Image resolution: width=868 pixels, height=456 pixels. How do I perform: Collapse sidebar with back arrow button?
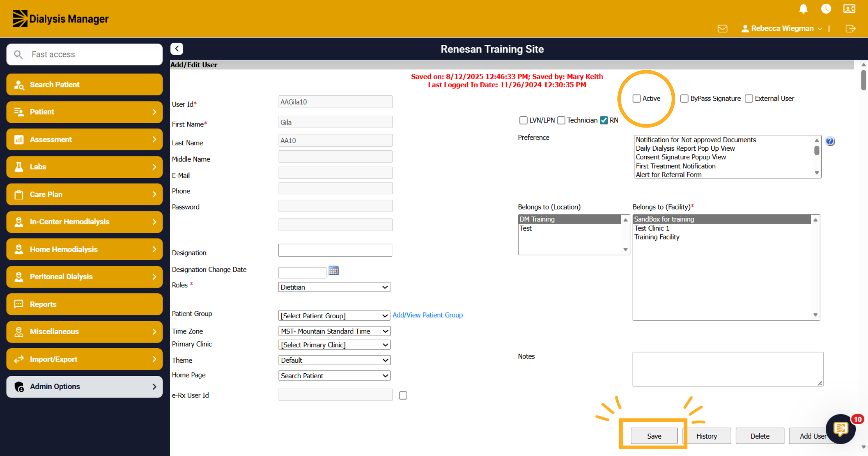177,48
